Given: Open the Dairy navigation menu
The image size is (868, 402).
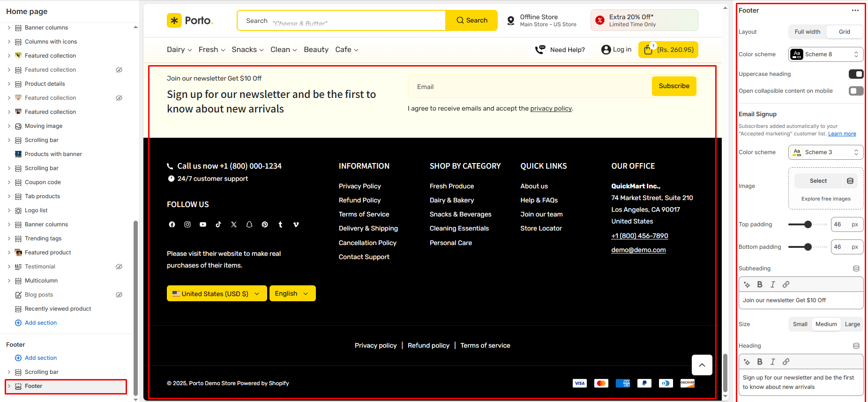Looking at the screenshot, I should [179, 50].
